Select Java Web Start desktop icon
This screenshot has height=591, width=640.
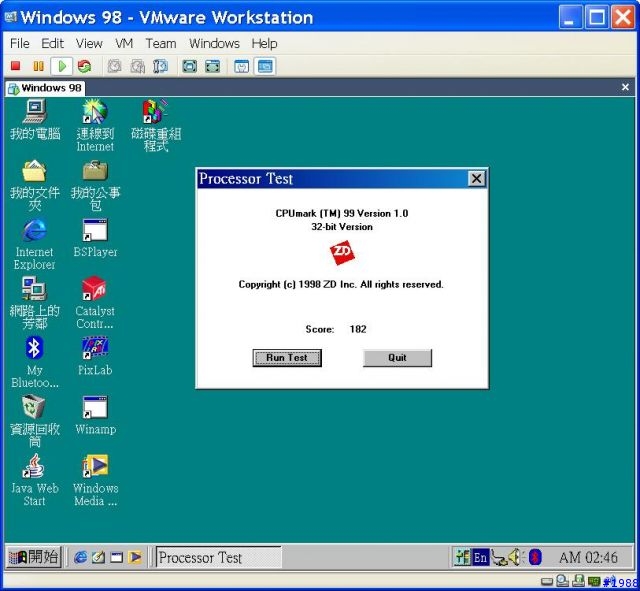click(35, 480)
